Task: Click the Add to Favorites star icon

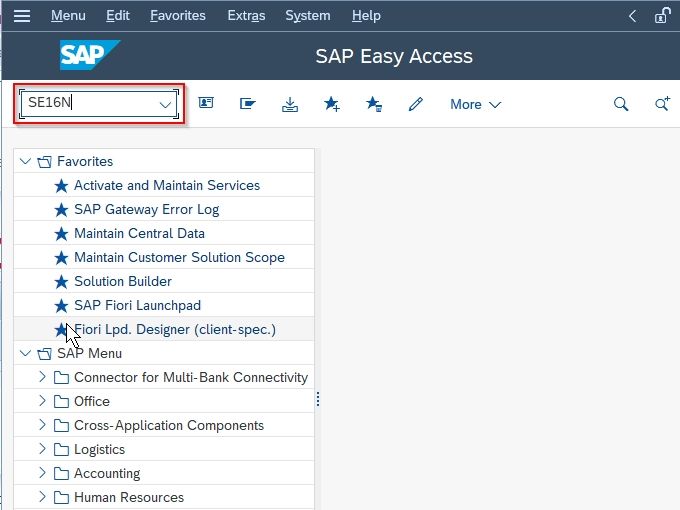Action: point(332,104)
